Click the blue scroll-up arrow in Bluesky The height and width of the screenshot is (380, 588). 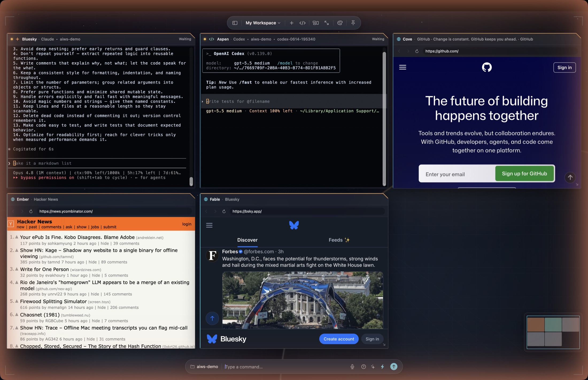tap(212, 318)
